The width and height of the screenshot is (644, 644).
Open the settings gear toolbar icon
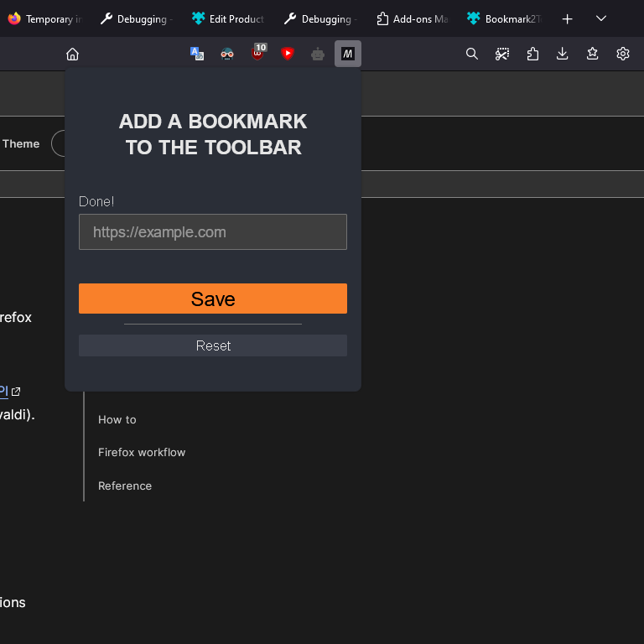coord(623,54)
